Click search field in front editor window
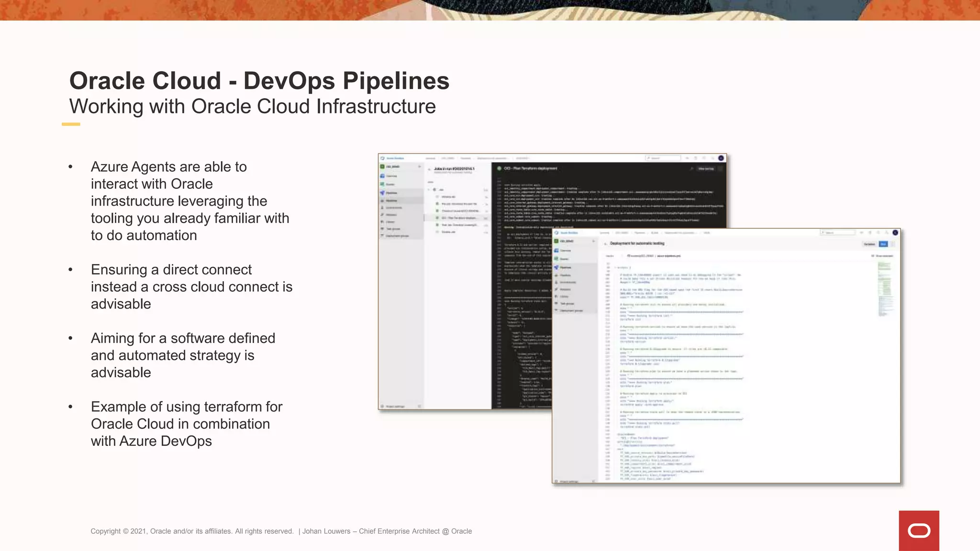Image resolution: width=980 pixels, height=551 pixels. 838,232
